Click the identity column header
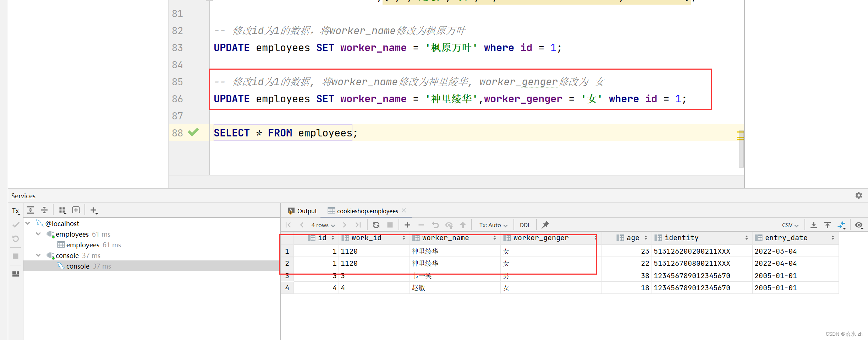Image resolution: width=868 pixels, height=340 pixels. coord(701,238)
